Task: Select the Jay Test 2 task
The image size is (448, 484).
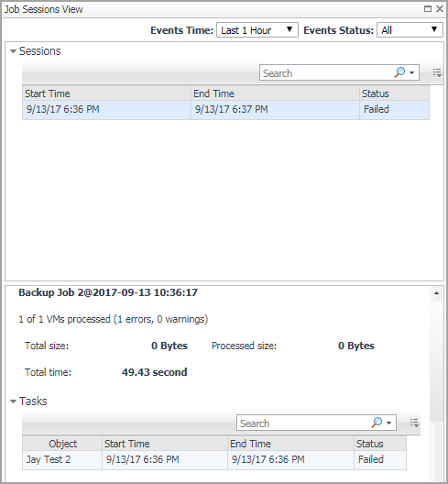Action: pos(62,459)
